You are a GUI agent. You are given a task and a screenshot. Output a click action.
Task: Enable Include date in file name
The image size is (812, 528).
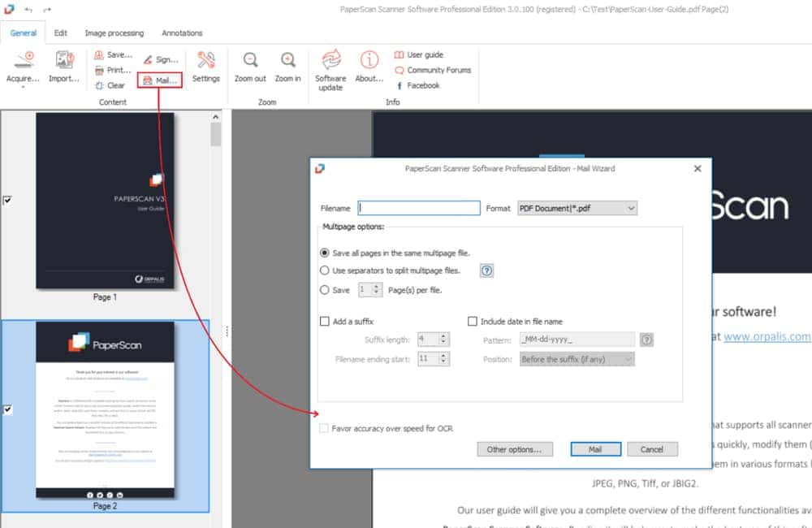coord(473,321)
